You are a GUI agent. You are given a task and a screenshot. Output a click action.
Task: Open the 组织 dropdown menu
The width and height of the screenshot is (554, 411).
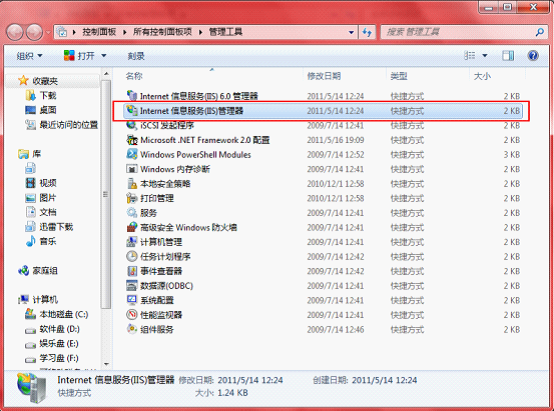click(29, 56)
